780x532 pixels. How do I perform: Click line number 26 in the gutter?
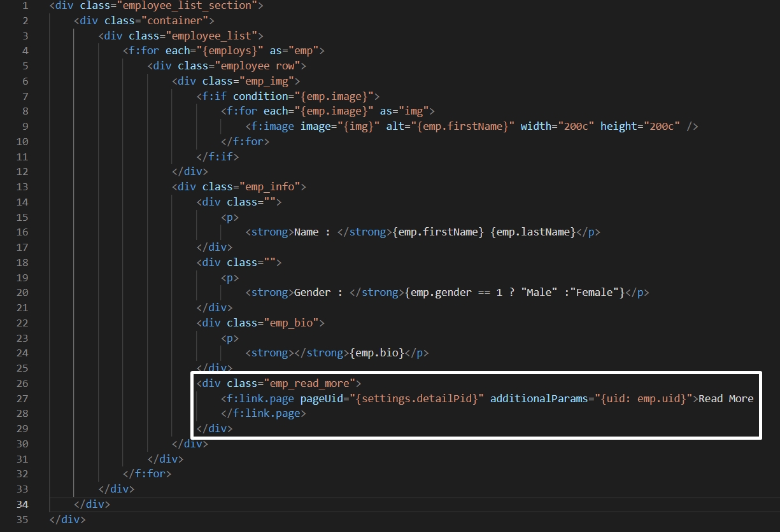coord(22,383)
